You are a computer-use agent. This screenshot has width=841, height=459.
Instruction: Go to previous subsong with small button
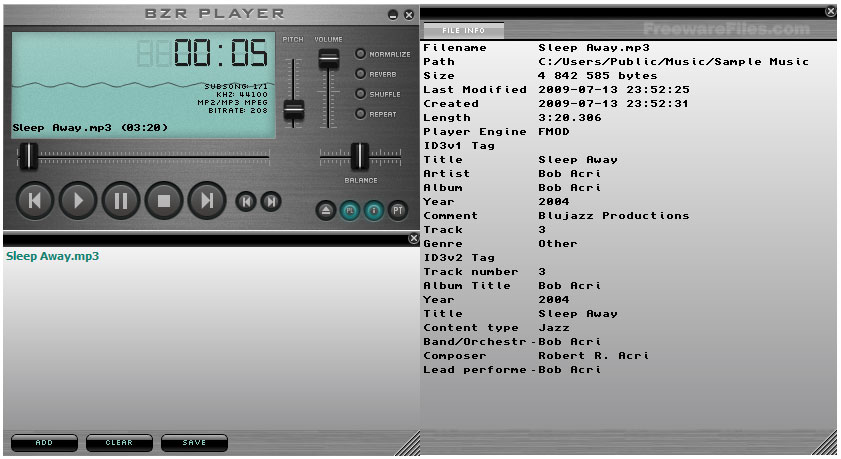(246, 202)
